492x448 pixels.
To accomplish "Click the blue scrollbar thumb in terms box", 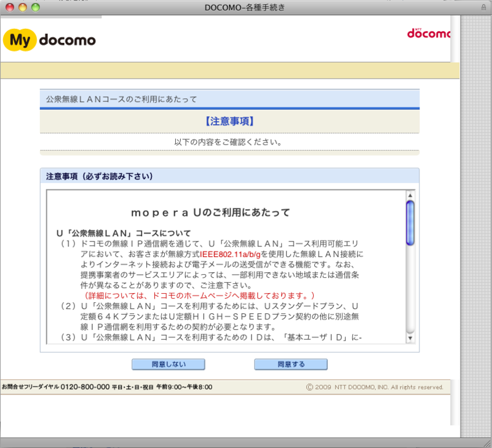I will click(x=410, y=223).
